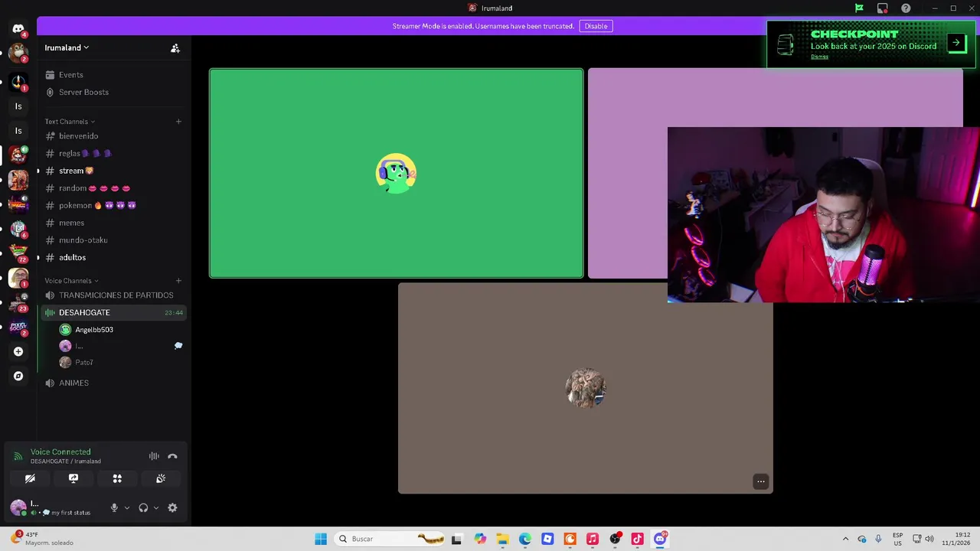Open the mundo-otaku text channel
The height and width of the screenshot is (551, 980).
pyautogui.click(x=115, y=240)
